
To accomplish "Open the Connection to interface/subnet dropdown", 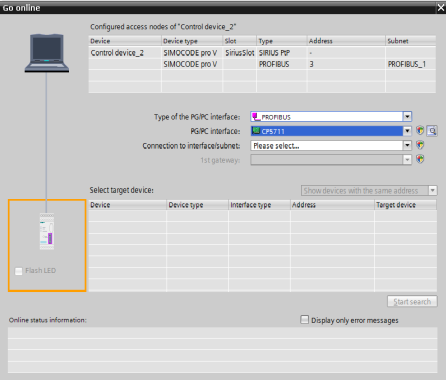I will pos(407,145).
